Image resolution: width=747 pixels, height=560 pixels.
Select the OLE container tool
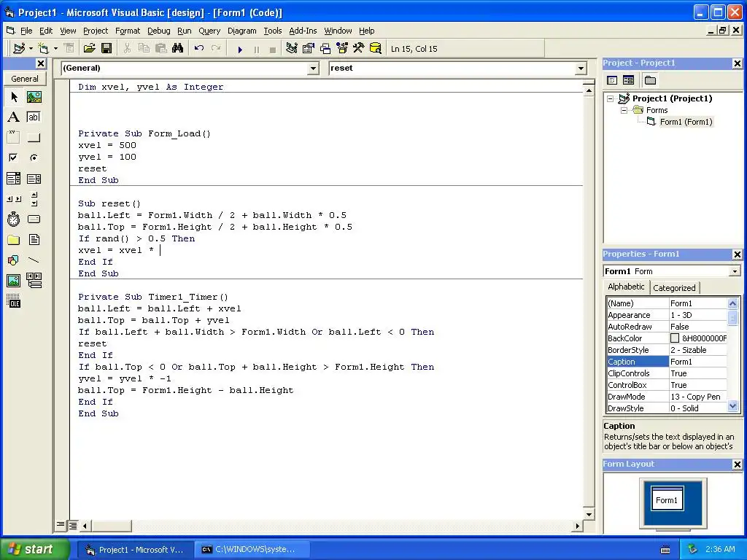point(14,301)
